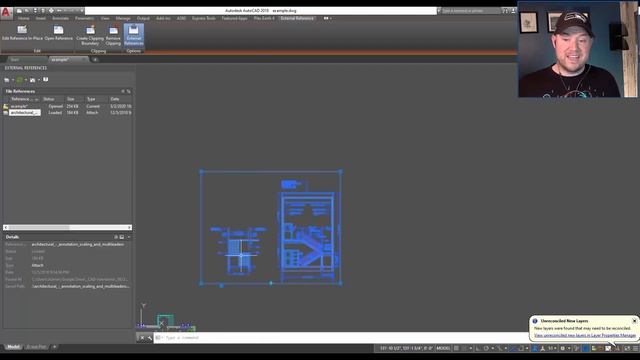Click the ribbon minimize toggle next to tabs
Screen dimensions: 640x360
[327, 18]
